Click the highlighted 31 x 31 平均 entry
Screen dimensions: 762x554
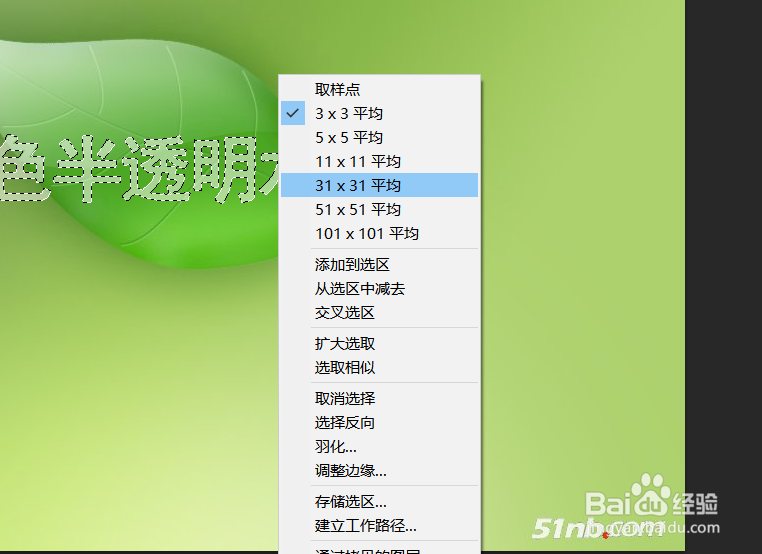(x=380, y=185)
